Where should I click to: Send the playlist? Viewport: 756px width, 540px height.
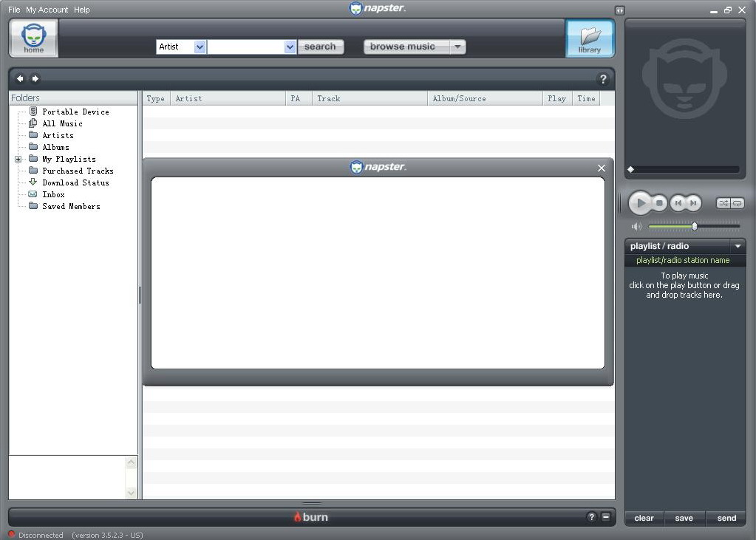click(726, 519)
